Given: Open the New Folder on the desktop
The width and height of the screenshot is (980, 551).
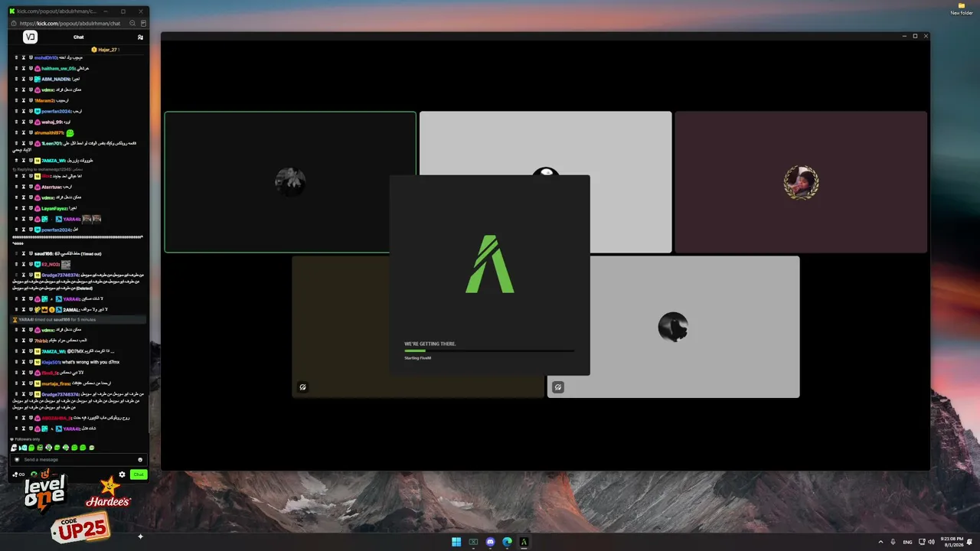Looking at the screenshot, I should 962,8.
